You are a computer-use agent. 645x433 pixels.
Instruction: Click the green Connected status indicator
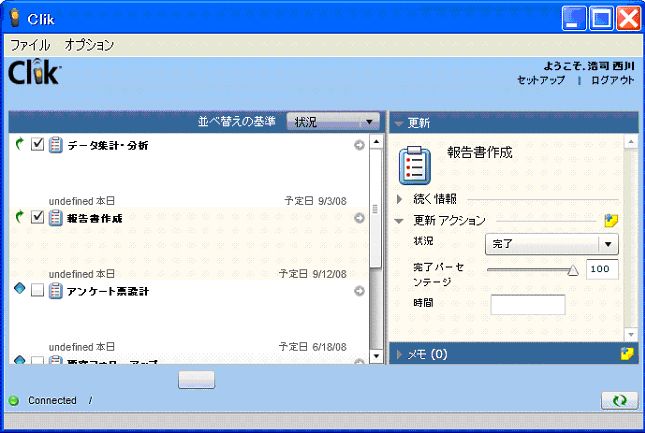[x=14, y=401]
